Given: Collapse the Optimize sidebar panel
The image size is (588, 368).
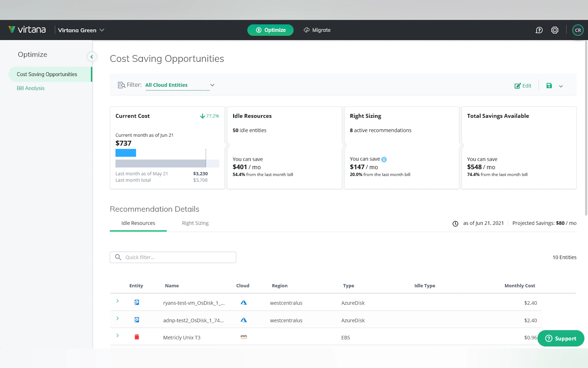Looking at the screenshot, I should click(92, 57).
